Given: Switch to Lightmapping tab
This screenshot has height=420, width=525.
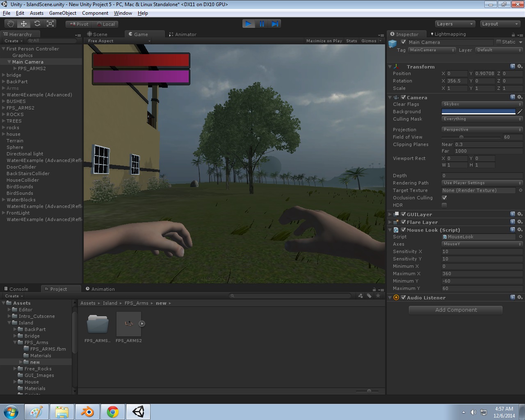Looking at the screenshot, I should point(447,34).
